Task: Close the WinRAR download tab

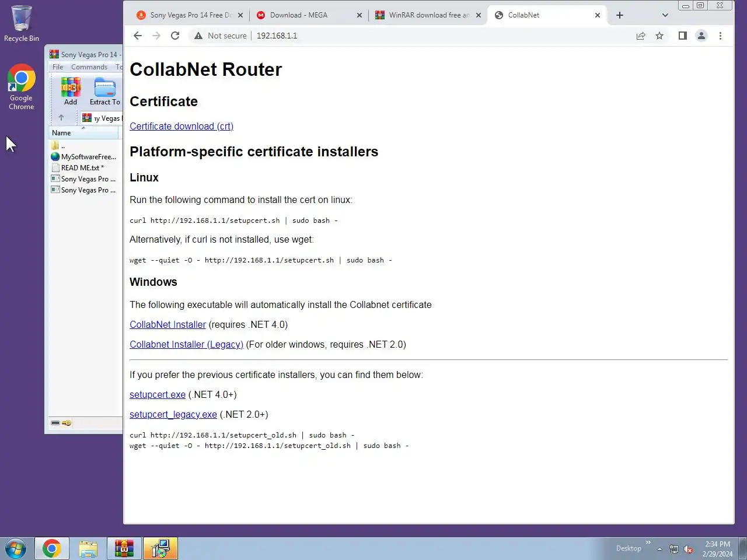Action: coord(479,15)
